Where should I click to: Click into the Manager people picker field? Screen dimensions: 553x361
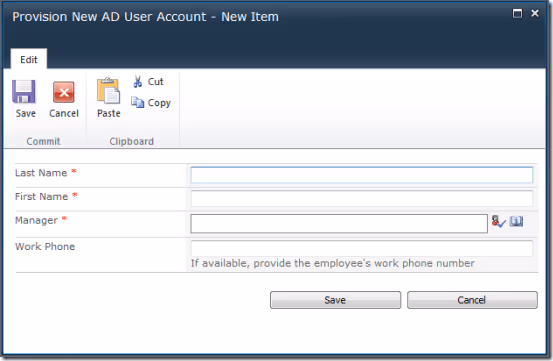point(339,224)
